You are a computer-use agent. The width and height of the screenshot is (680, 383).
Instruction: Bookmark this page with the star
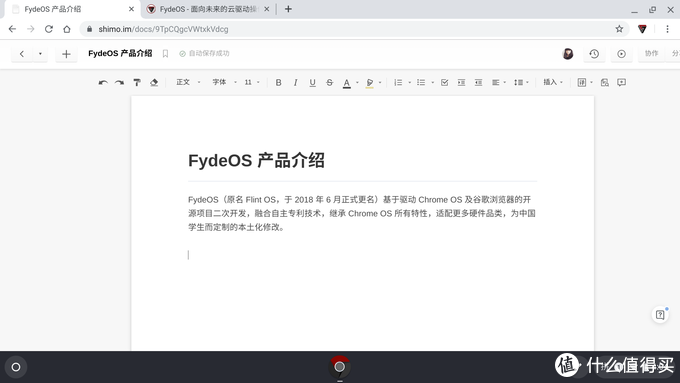point(619,29)
